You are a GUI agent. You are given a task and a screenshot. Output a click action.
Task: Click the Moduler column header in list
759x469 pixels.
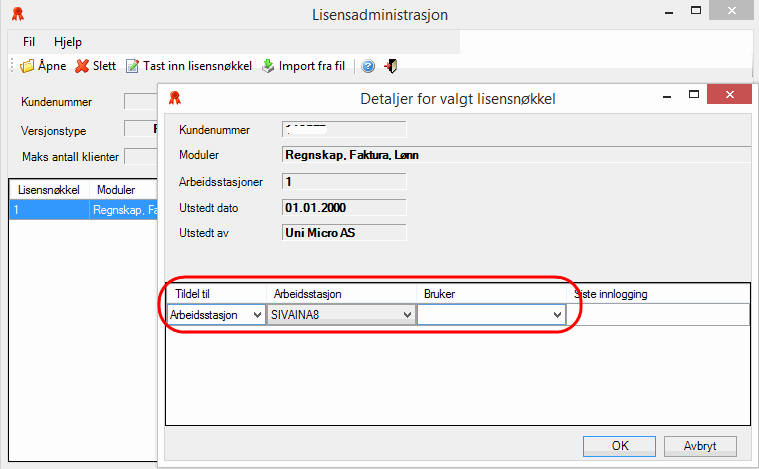coord(116,189)
